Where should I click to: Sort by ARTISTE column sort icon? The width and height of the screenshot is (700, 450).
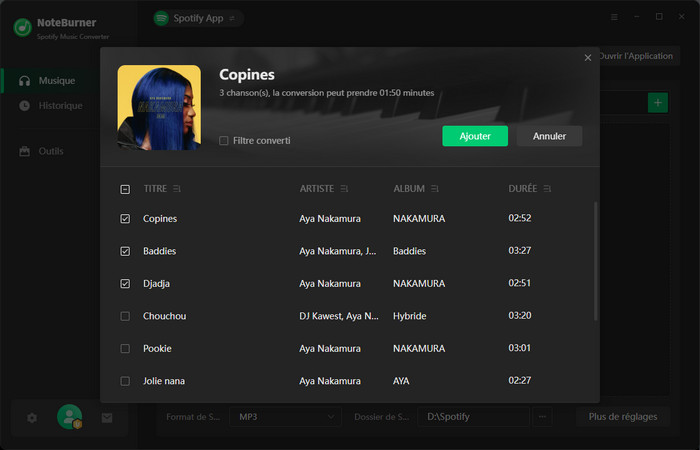coord(344,189)
